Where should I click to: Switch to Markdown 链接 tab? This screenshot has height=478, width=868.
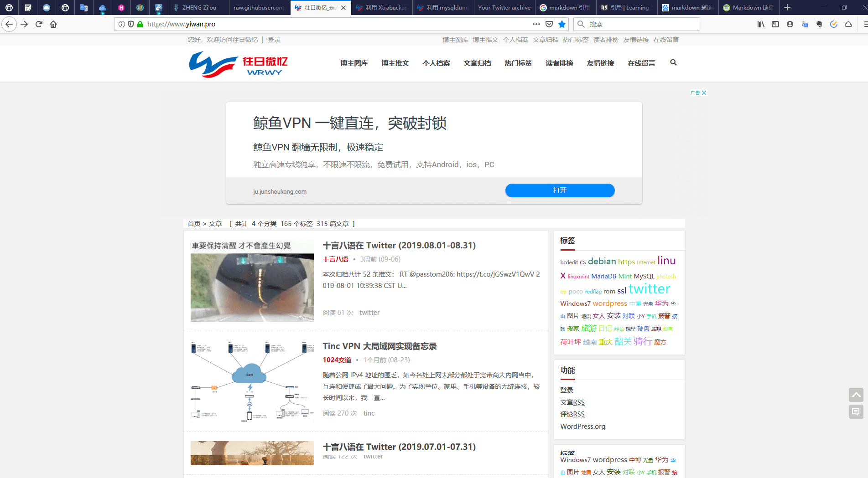[748, 7]
